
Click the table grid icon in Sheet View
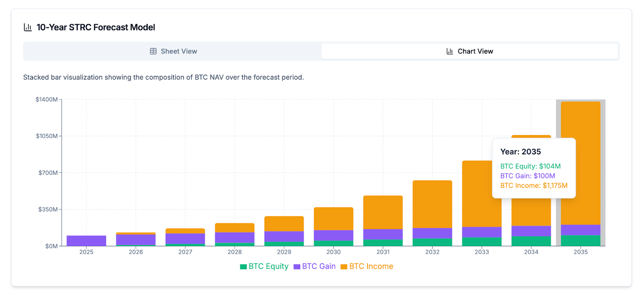(x=153, y=51)
